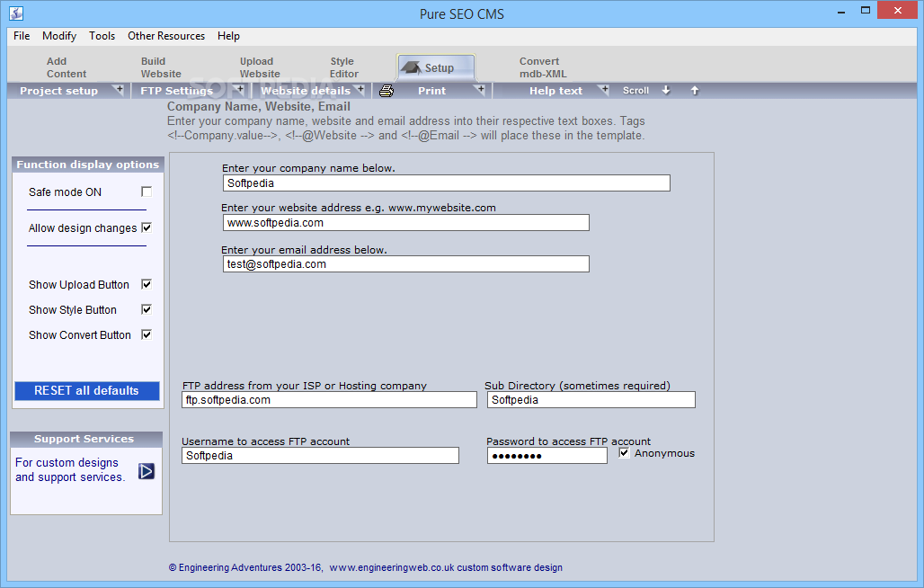Image resolution: width=924 pixels, height=588 pixels.
Task: Open the File menu
Action: point(22,36)
